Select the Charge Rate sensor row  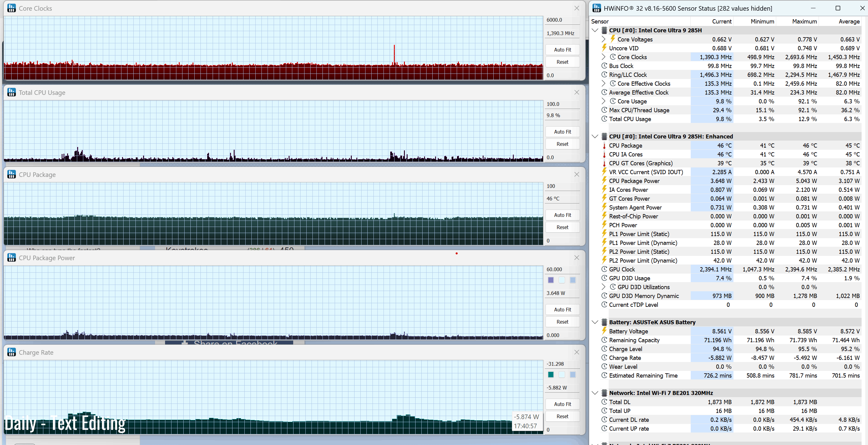(x=726, y=358)
